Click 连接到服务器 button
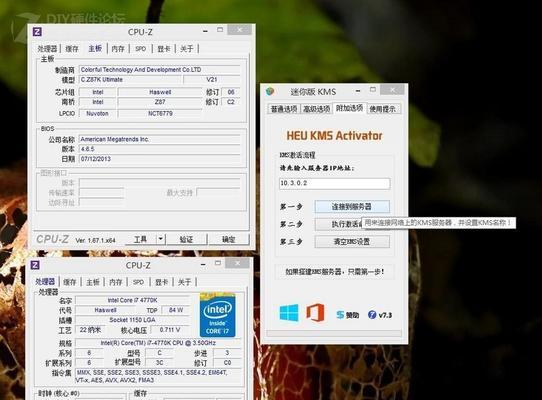 (352, 207)
